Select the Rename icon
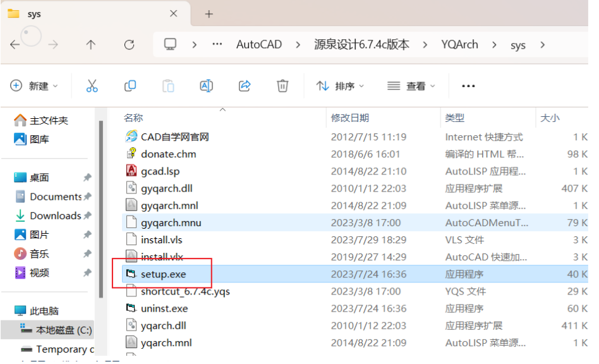The image size is (599, 364). click(206, 85)
